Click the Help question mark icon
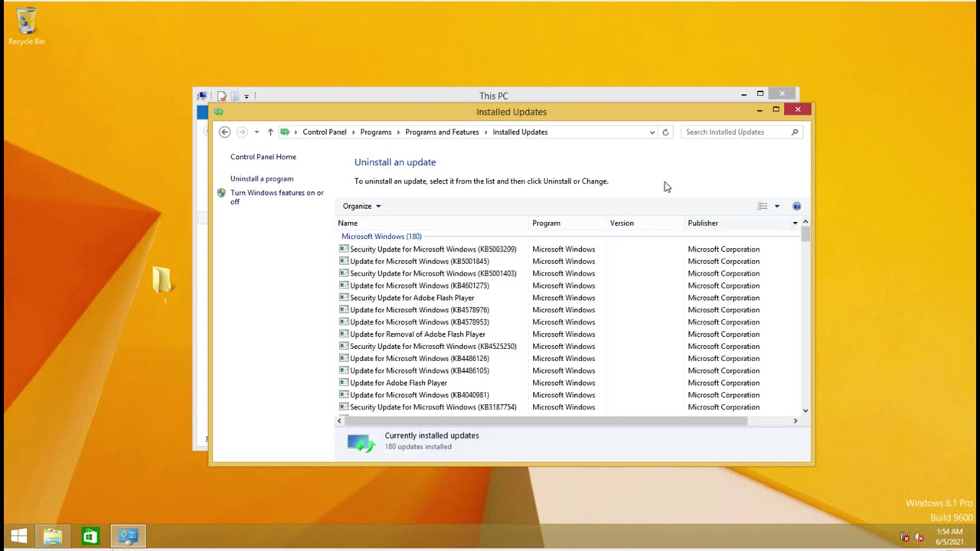This screenshot has height=551, width=980. [x=796, y=206]
